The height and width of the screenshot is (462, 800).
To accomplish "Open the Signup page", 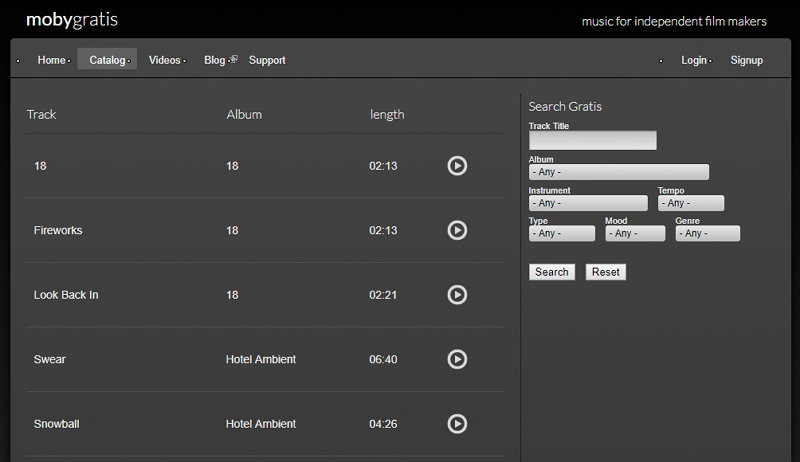I will 746,60.
